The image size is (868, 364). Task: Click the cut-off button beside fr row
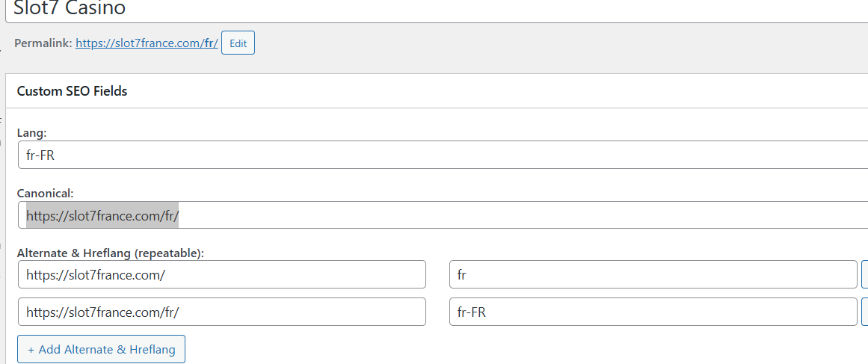864,274
